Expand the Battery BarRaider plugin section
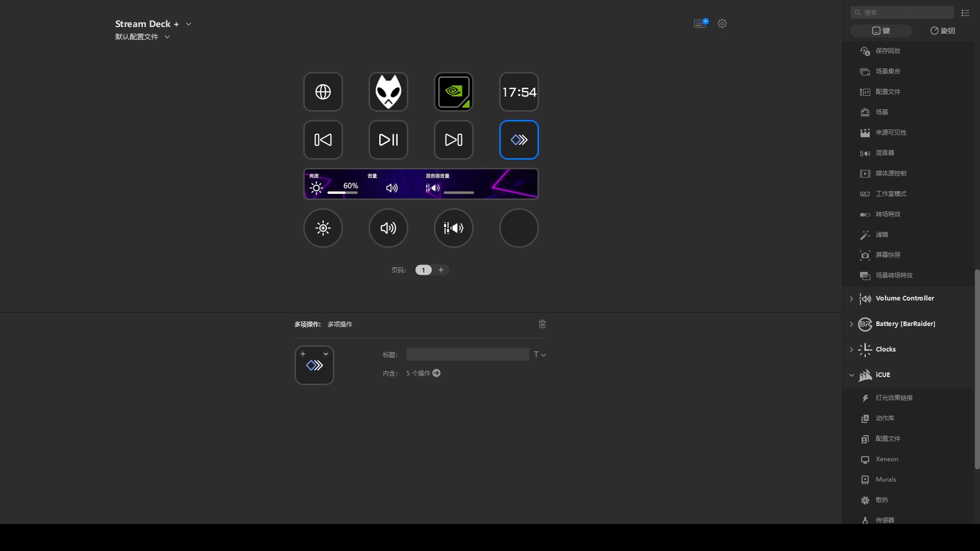This screenshot has width=980, height=551. [x=851, y=323]
